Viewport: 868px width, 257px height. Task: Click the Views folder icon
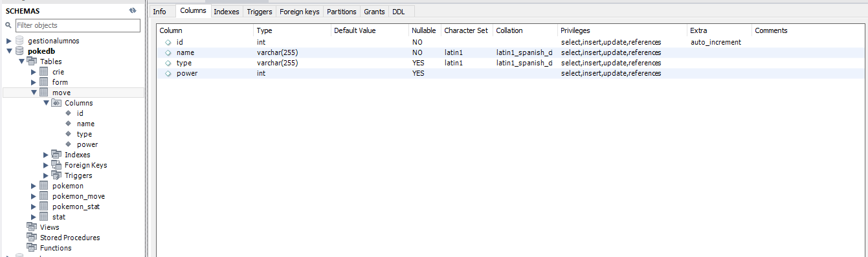32,227
